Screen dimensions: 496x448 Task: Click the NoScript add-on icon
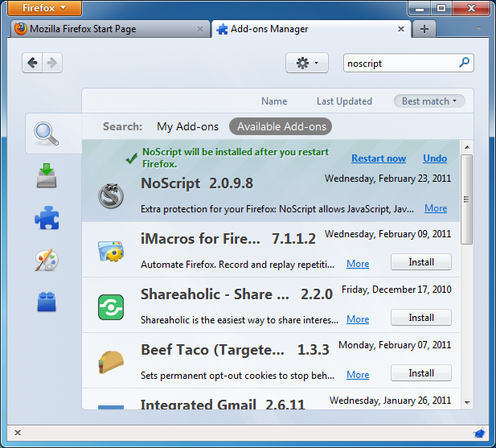pos(110,195)
